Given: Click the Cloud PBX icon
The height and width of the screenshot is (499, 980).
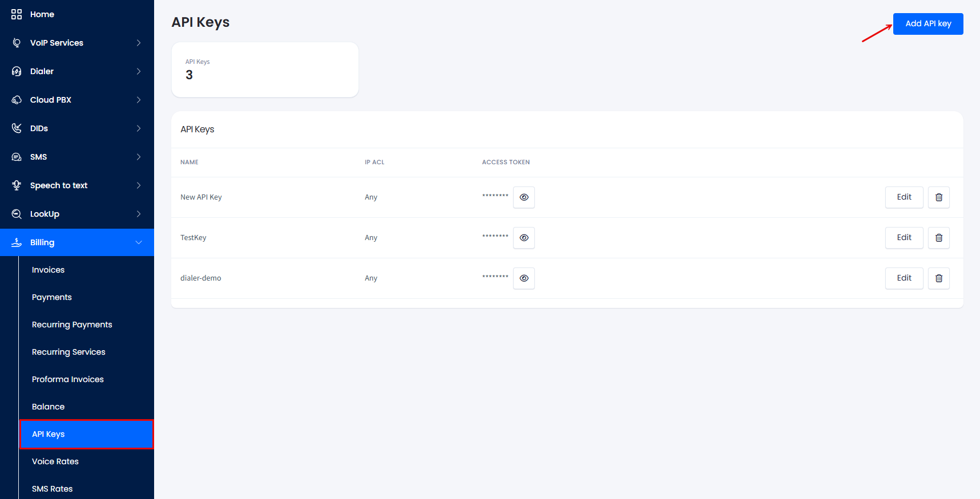Looking at the screenshot, I should coord(17,100).
